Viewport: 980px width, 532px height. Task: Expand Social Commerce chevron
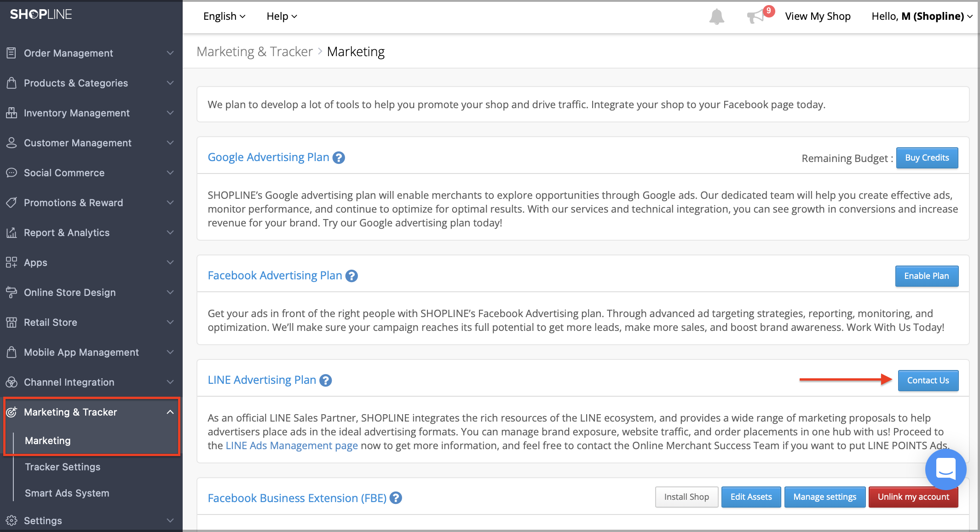[x=170, y=173]
